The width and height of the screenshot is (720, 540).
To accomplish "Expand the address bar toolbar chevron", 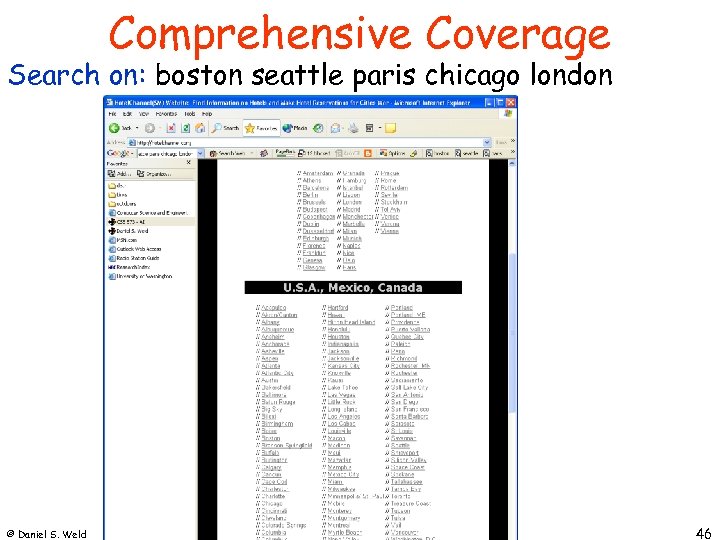I will [513, 141].
